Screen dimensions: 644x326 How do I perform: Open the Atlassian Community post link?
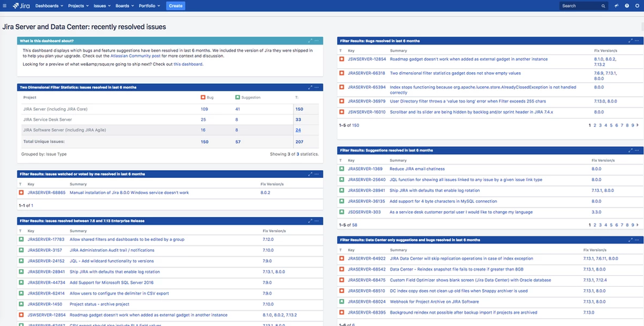[135, 56]
